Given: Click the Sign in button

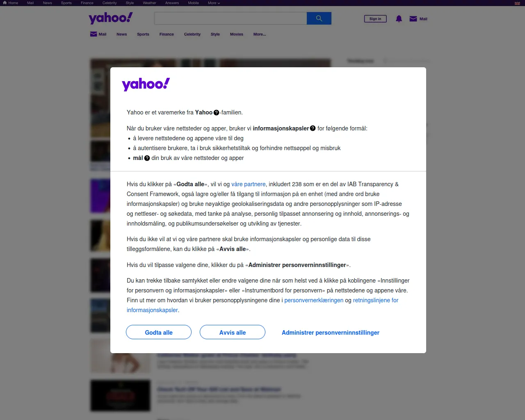Looking at the screenshot, I should tap(375, 19).
